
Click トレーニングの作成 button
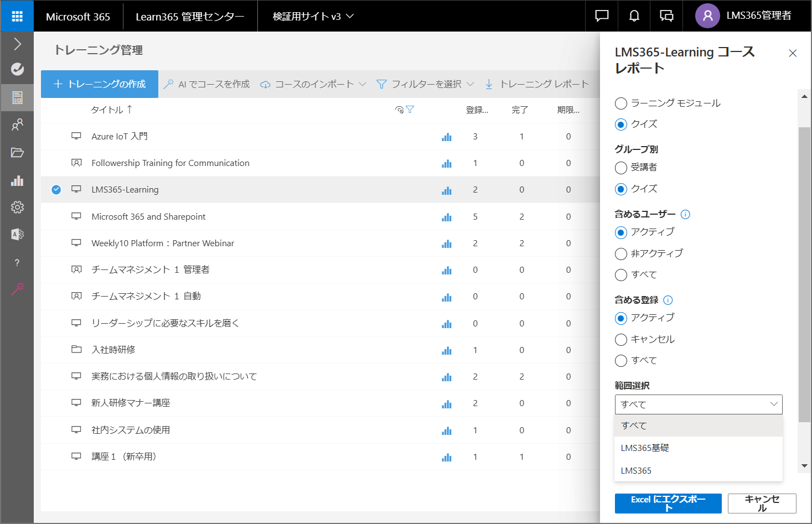(100, 84)
